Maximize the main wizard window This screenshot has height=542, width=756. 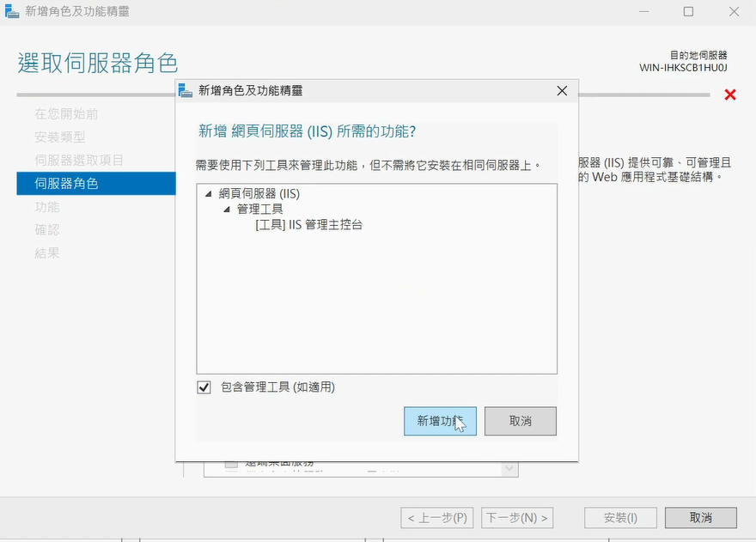(x=688, y=11)
